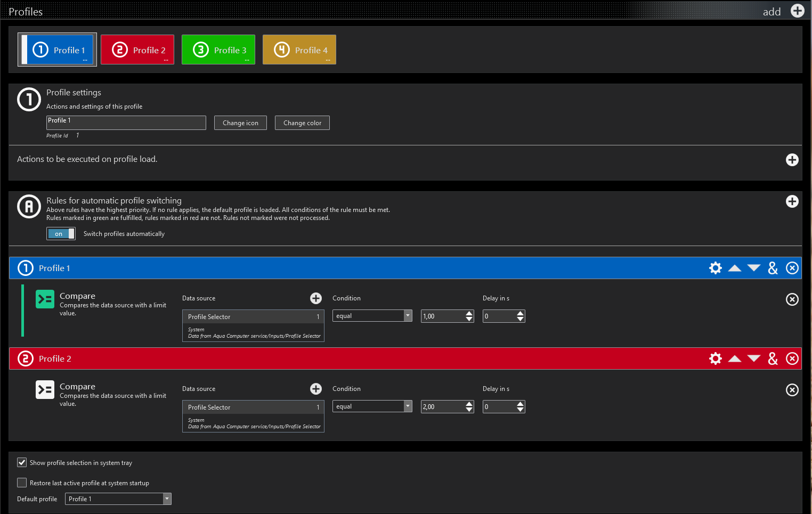Uncheck Show profile selection in system tray

[22, 462]
